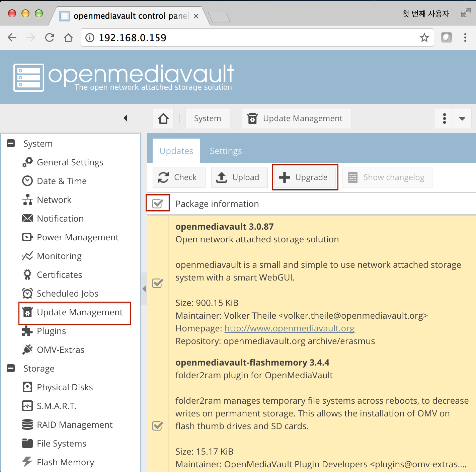Uncheck the openmediavault-flashmemory 3.4.4 package

[157, 426]
